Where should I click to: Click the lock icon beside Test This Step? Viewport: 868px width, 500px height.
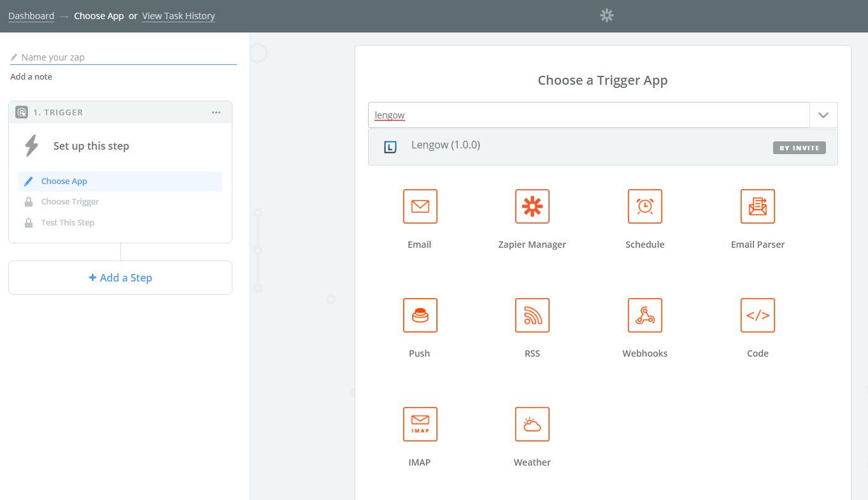[28, 223]
